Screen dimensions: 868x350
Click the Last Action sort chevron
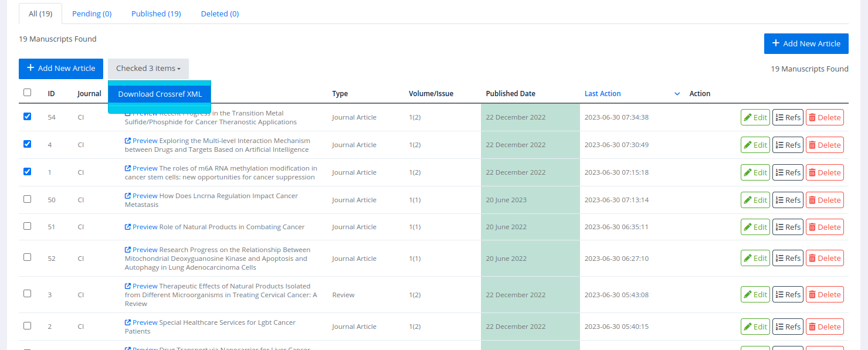677,94
